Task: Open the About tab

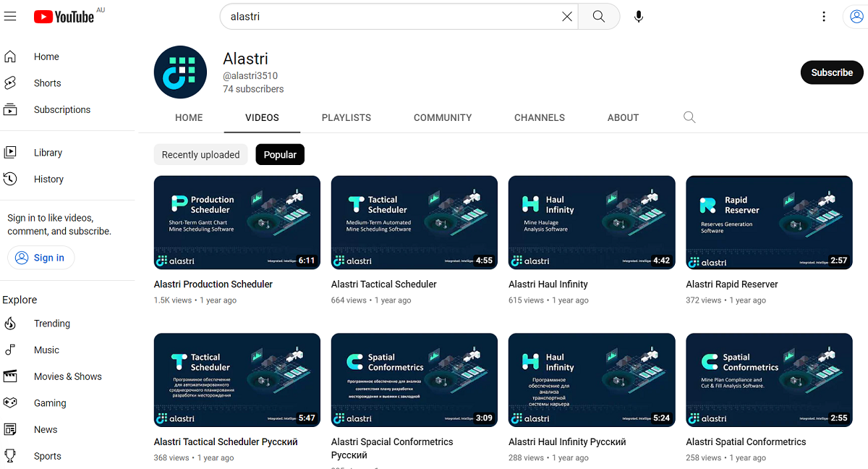Action: pos(623,117)
